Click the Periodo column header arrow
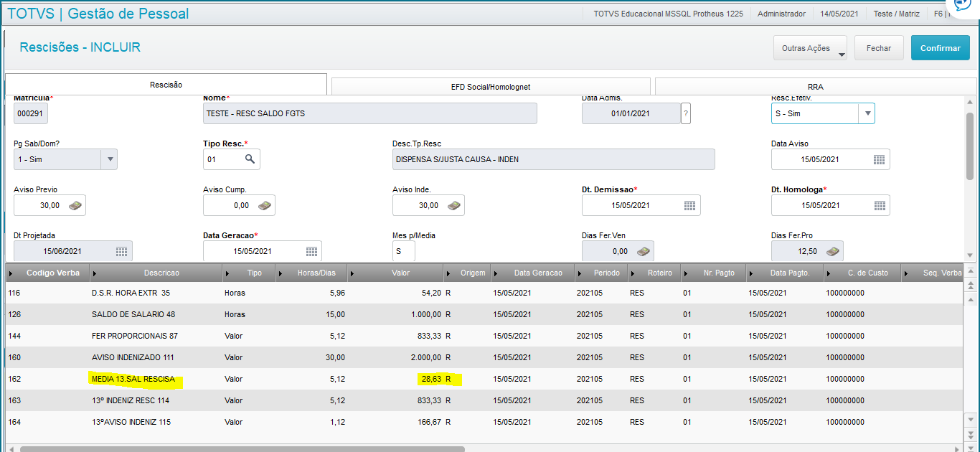980x452 pixels. 580,273
